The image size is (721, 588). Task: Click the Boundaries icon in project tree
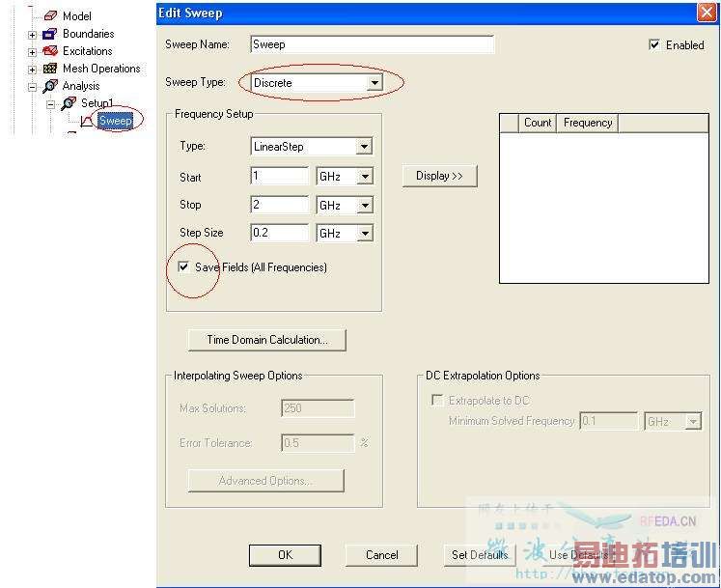click(x=49, y=34)
